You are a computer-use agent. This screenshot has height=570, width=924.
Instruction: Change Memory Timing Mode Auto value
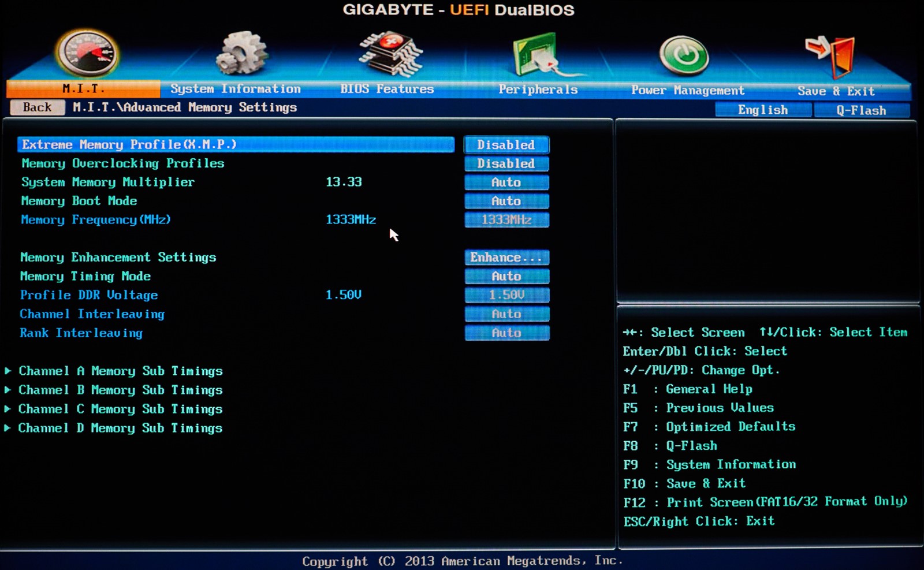[506, 276]
